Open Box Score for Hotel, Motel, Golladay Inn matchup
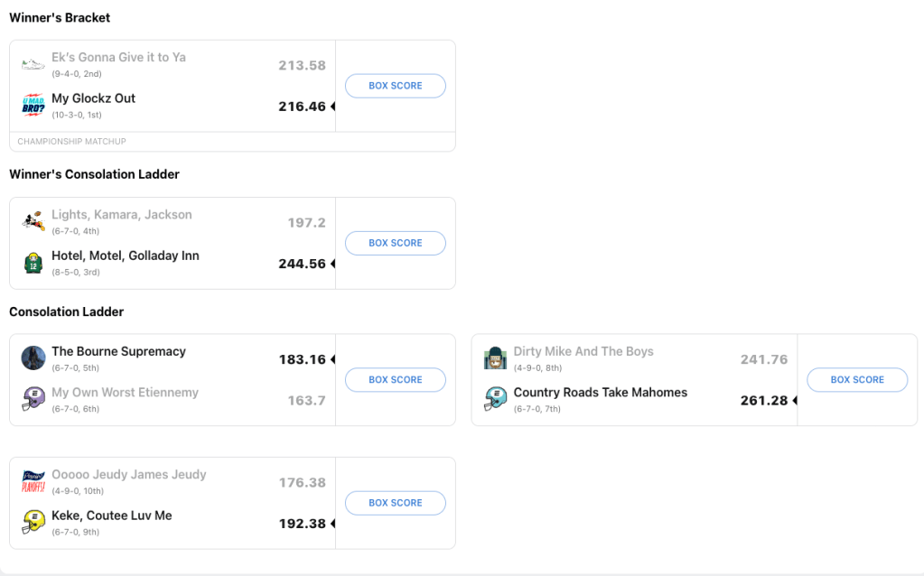This screenshot has height=576, width=924. [x=395, y=243]
